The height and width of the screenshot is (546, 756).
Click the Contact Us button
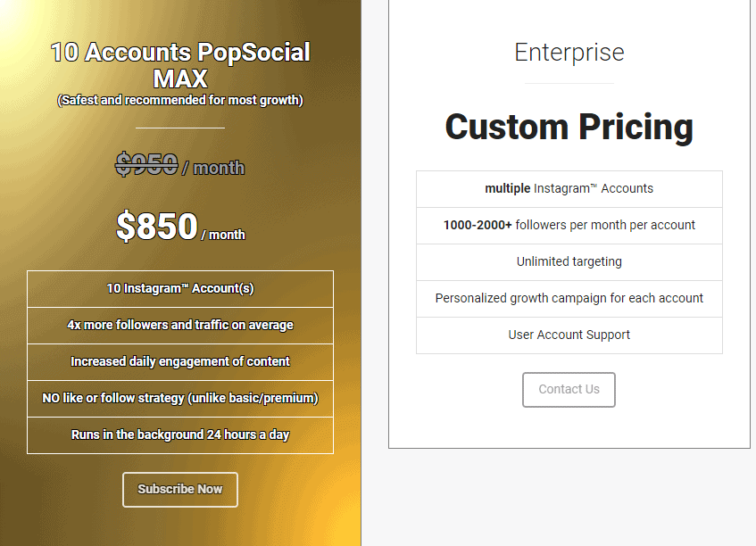pyautogui.click(x=569, y=389)
